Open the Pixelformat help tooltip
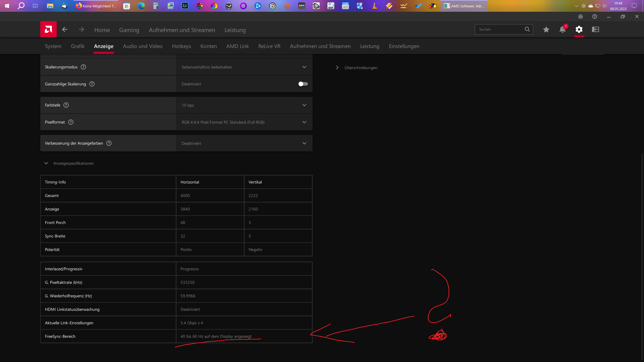 70,122
